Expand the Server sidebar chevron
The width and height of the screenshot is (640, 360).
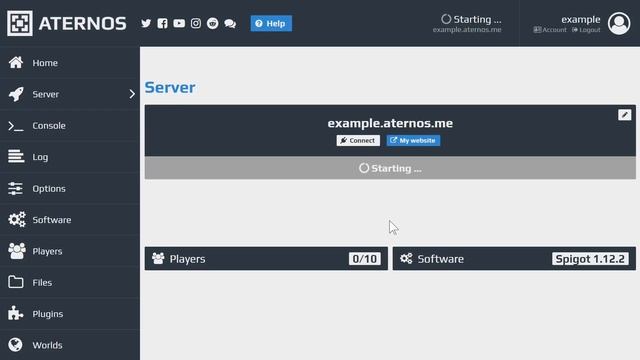(x=132, y=94)
